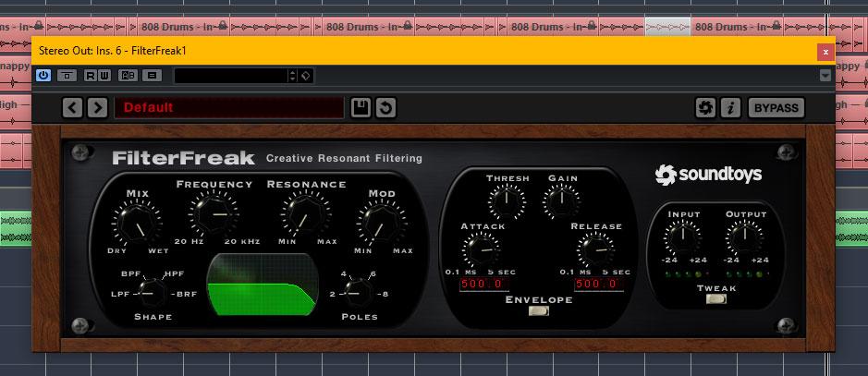868x376 pixels.
Task: Enable Write automation (W) button
Action: [x=104, y=75]
